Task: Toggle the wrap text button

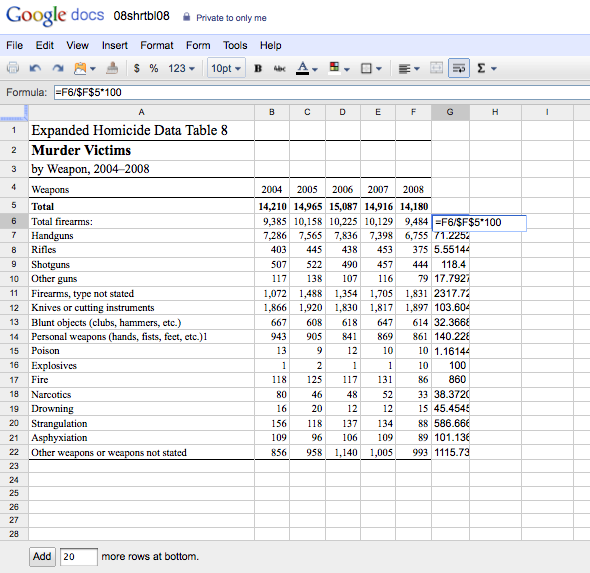Action: pos(459,68)
